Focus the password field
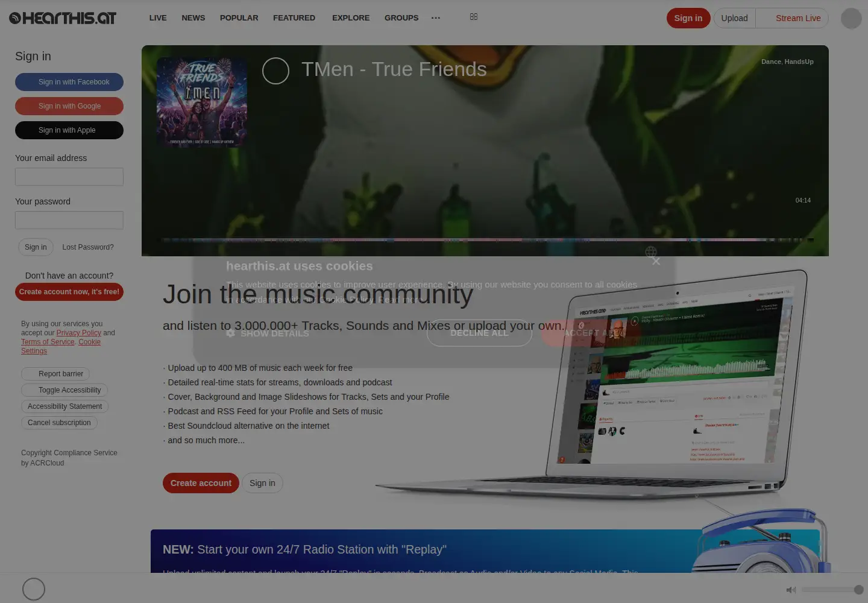 tap(69, 220)
